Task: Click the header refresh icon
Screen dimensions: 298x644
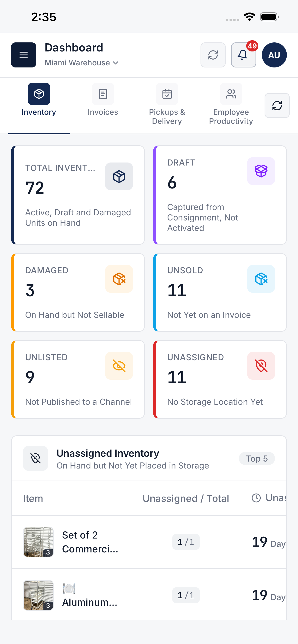Action: pyautogui.click(x=213, y=55)
